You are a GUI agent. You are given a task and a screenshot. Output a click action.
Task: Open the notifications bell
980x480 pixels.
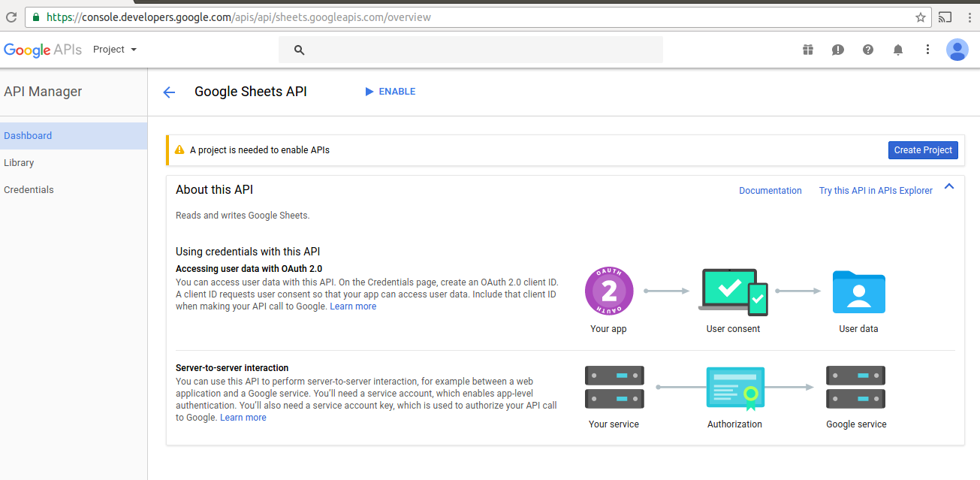click(x=898, y=50)
